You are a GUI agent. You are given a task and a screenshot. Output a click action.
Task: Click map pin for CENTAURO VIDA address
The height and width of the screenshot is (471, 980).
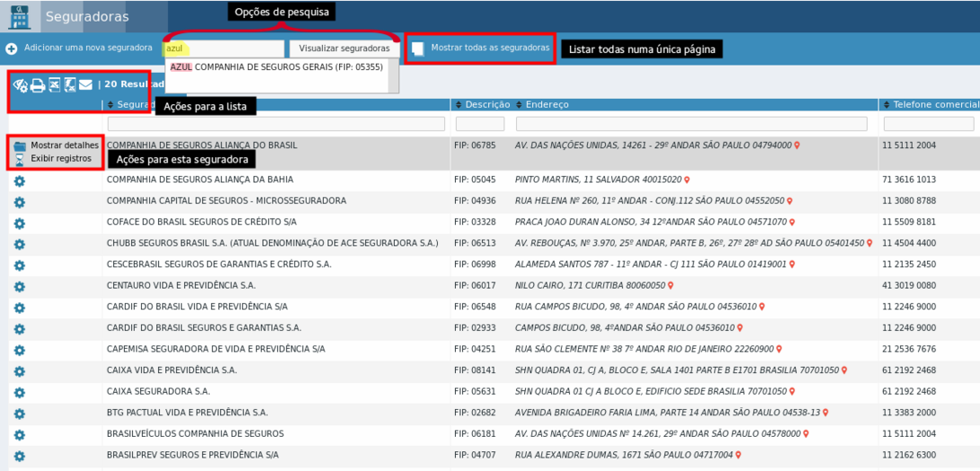pos(670,285)
